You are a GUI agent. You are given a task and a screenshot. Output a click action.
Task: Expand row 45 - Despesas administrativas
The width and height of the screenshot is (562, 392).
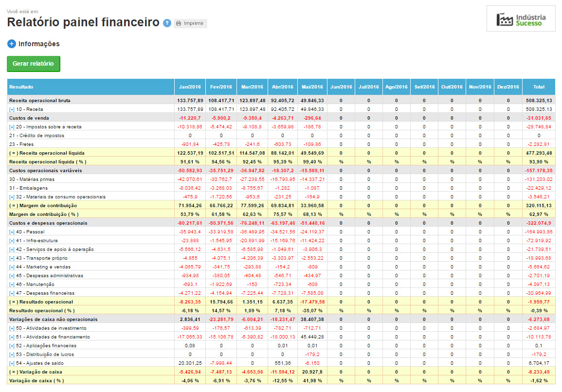pos(12,276)
